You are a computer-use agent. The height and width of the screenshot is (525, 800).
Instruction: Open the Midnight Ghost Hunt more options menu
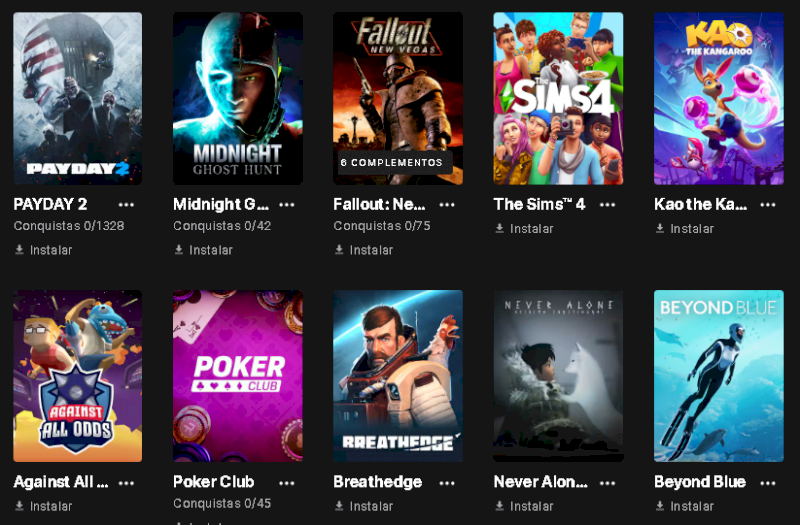point(287,204)
